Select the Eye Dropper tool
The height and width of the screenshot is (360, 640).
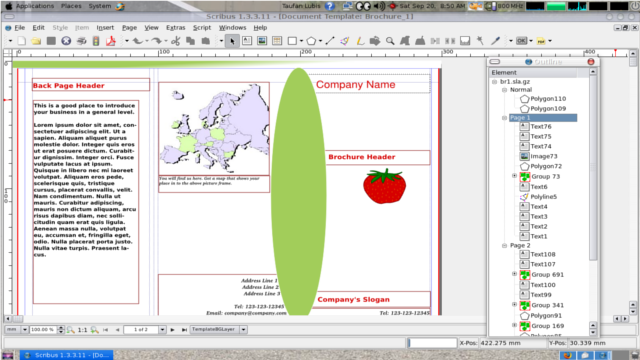[x=495, y=41]
